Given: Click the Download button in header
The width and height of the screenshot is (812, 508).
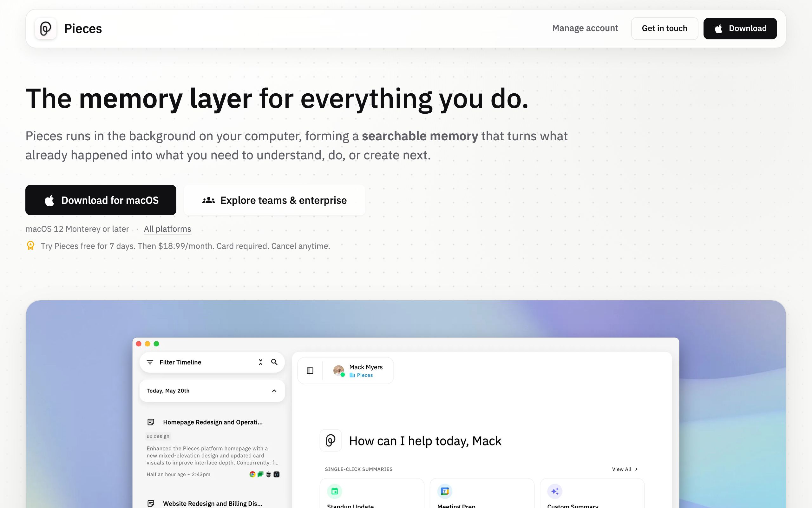Looking at the screenshot, I should tap(740, 29).
